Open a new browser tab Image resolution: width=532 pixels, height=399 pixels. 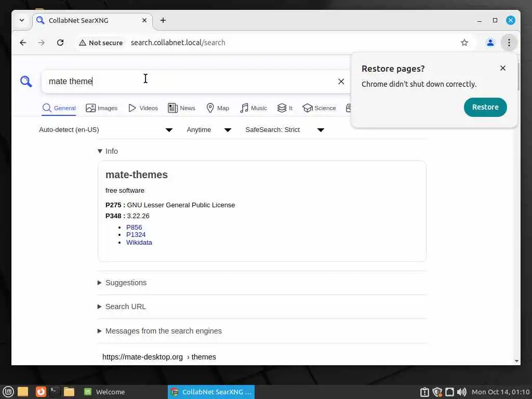pos(163,20)
